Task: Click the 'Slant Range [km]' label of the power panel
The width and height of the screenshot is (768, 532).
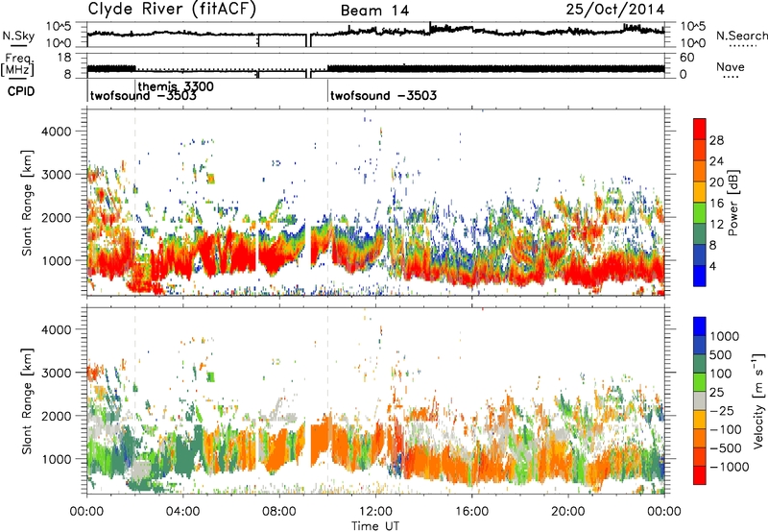Action: [x=27, y=203]
